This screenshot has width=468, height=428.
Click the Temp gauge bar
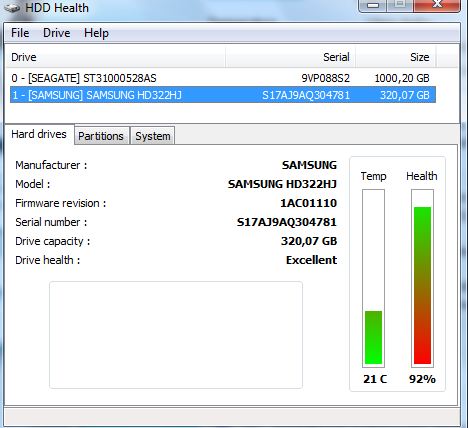click(373, 278)
